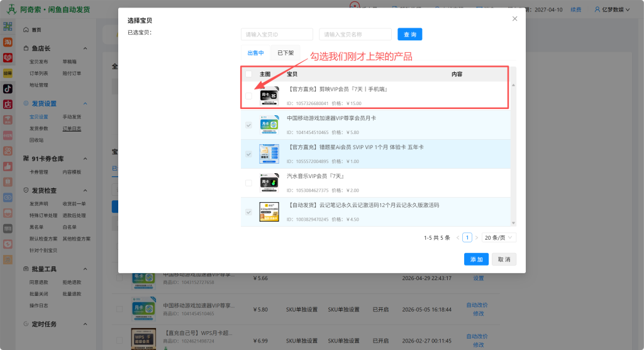Image resolution: width=644 pixels, height=350 pixels.
Task: Click the 阿奇索 logo at the top-left
Action: (11, 9)
